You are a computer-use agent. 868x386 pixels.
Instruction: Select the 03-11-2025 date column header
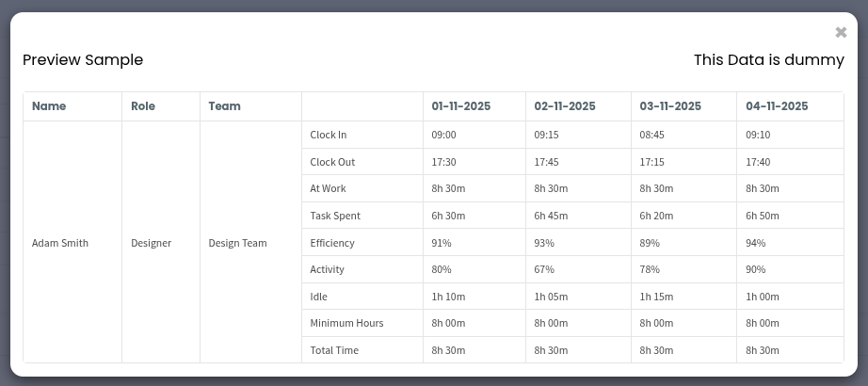point(670,106)
